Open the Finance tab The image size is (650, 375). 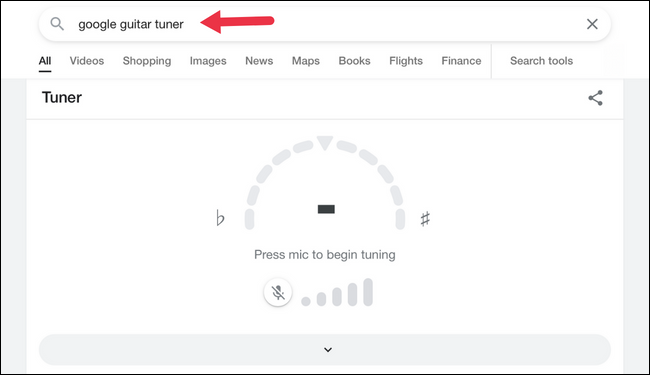click(x=461, y=61)
